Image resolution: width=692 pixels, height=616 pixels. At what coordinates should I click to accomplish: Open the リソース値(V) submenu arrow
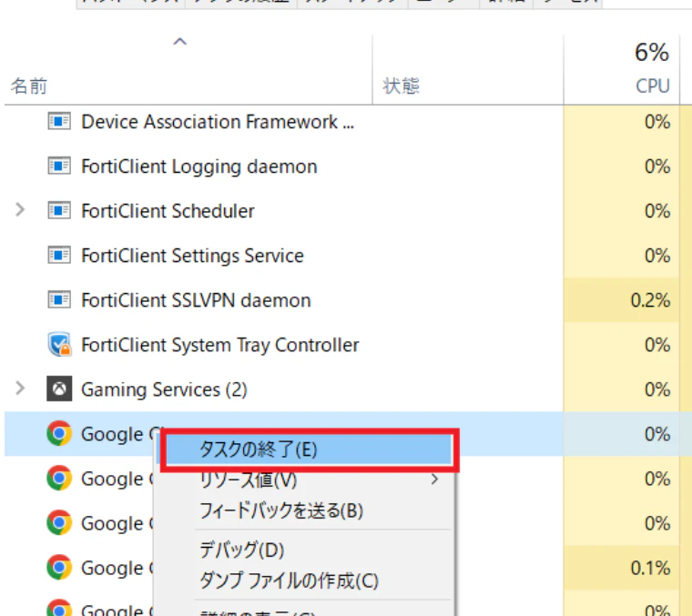(434, 480)
